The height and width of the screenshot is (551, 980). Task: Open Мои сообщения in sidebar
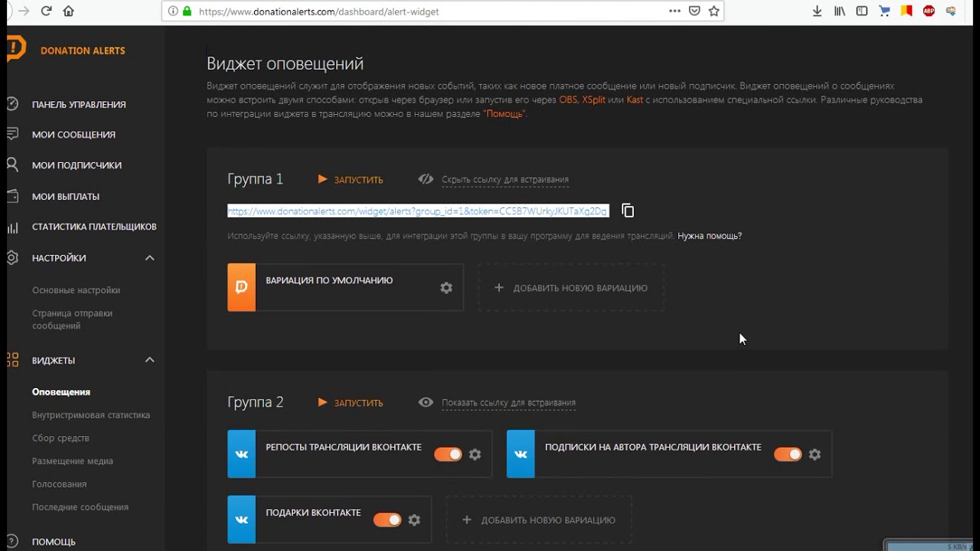[73, 135]
